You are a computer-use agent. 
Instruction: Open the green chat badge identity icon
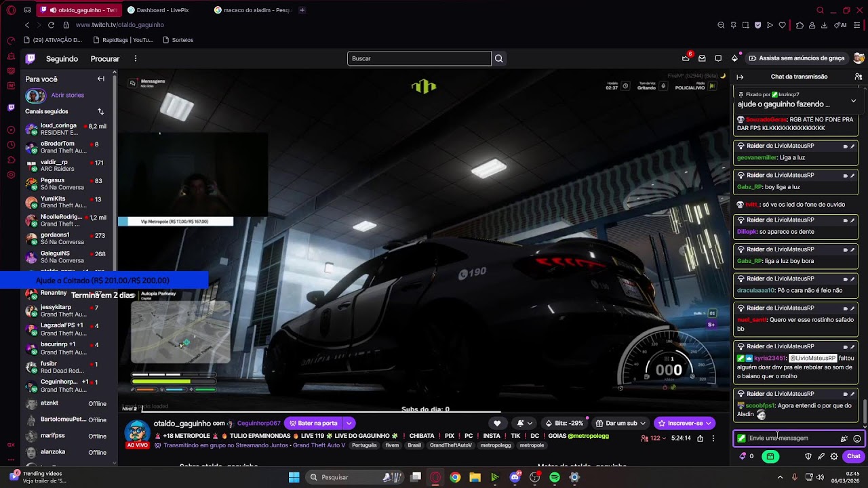coord(741,439)
